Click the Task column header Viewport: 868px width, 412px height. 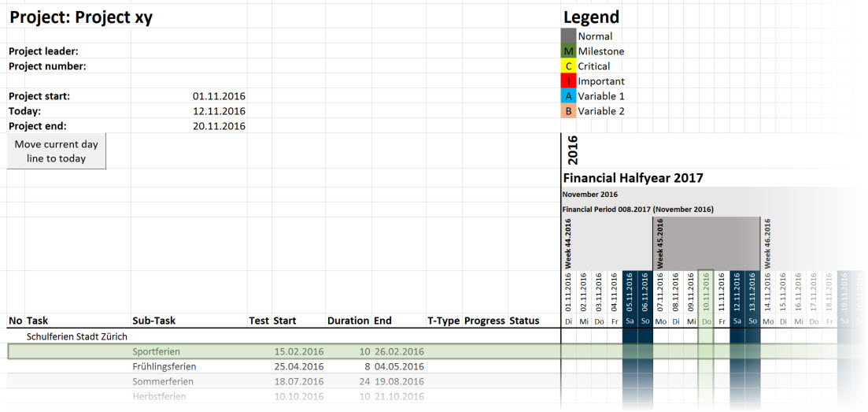[x=38, y=321]
